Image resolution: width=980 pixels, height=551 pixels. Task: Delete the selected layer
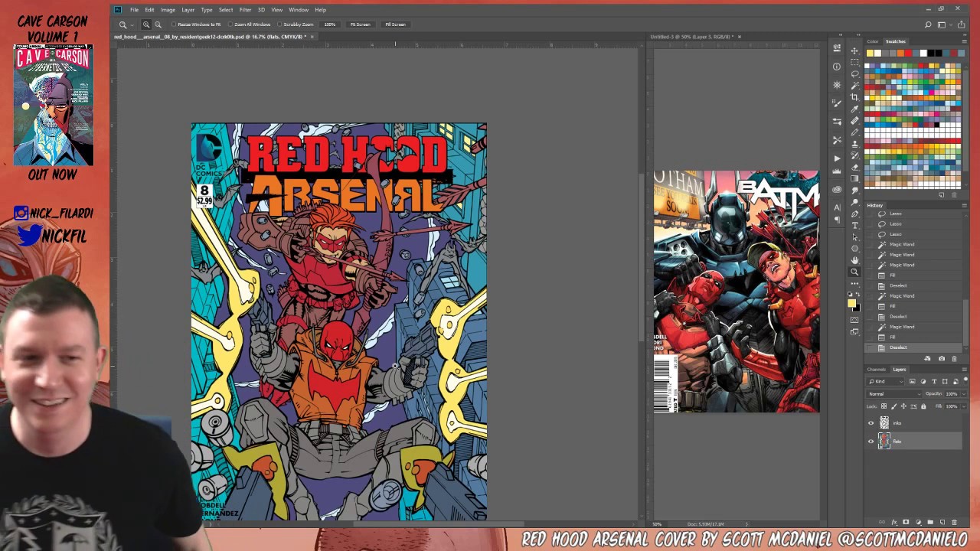pos(955,522)
